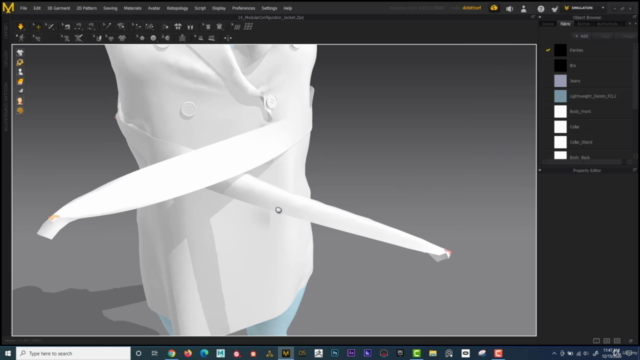
Task: Open Firefox from the taskbar
Action: [x=188, y=353]
